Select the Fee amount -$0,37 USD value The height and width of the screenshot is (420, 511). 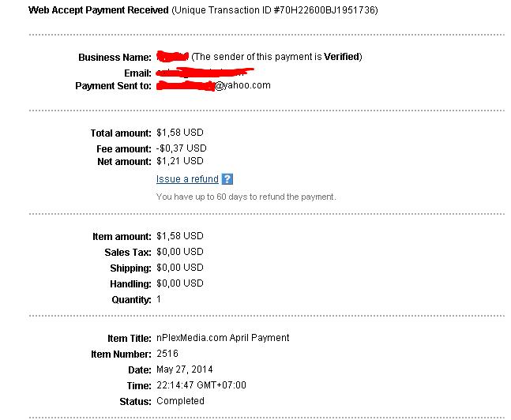pos(181,148)
